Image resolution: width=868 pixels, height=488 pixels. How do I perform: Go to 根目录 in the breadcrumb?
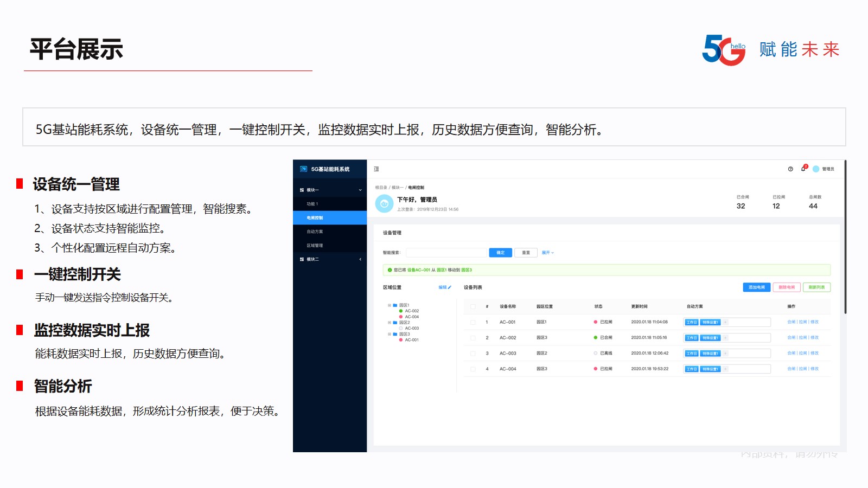click(x=381, y=188)
